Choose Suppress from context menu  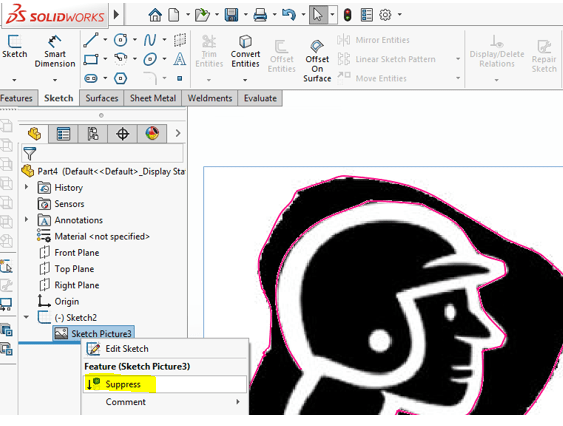point(165,384)
